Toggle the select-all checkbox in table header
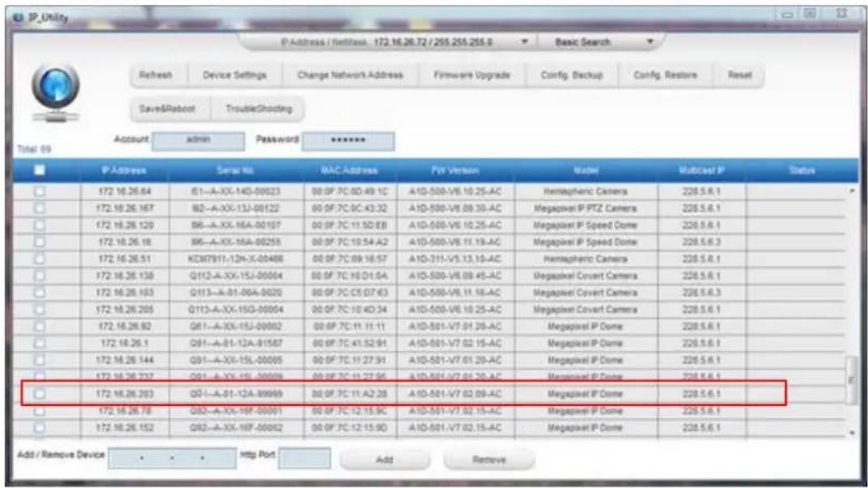 (x=39, y=170)
